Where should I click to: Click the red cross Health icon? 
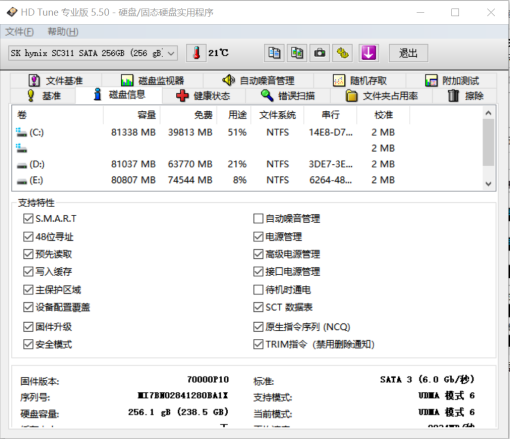coord(182,96)
